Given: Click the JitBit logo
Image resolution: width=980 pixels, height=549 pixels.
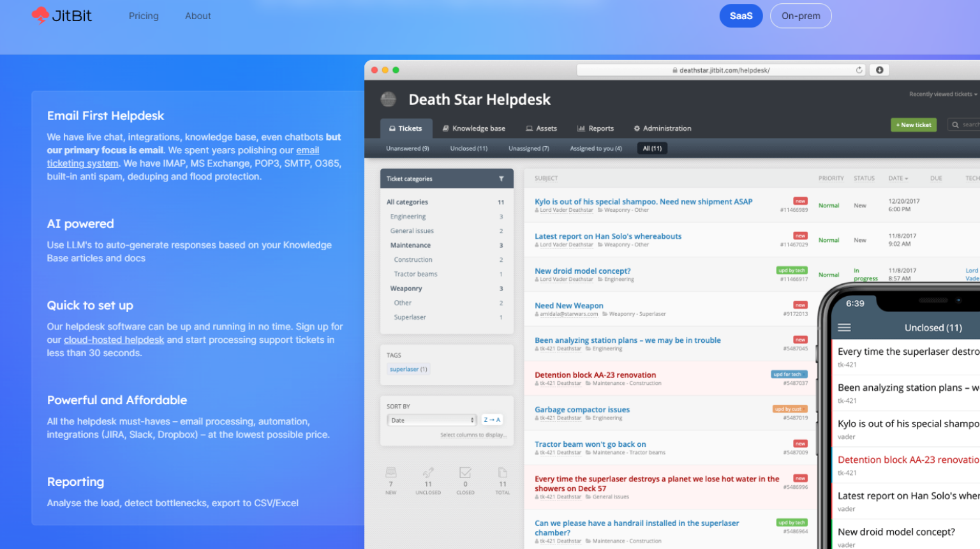Looking at the screenshot, I should coord(62,15).
